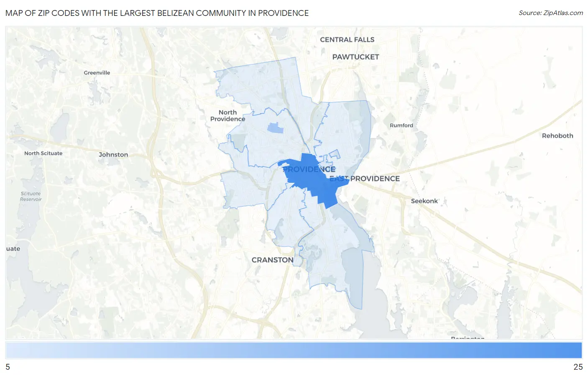
Task: Select the dark blue downtown Providence zip area
Action: 314,180
